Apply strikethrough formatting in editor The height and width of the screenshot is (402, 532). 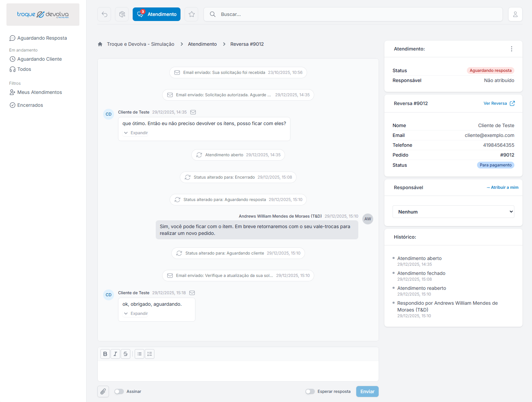click(x=126, y=354)
